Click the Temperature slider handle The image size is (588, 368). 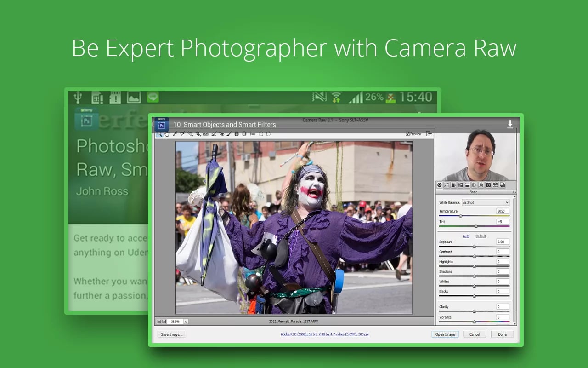[x=460, y=216]
